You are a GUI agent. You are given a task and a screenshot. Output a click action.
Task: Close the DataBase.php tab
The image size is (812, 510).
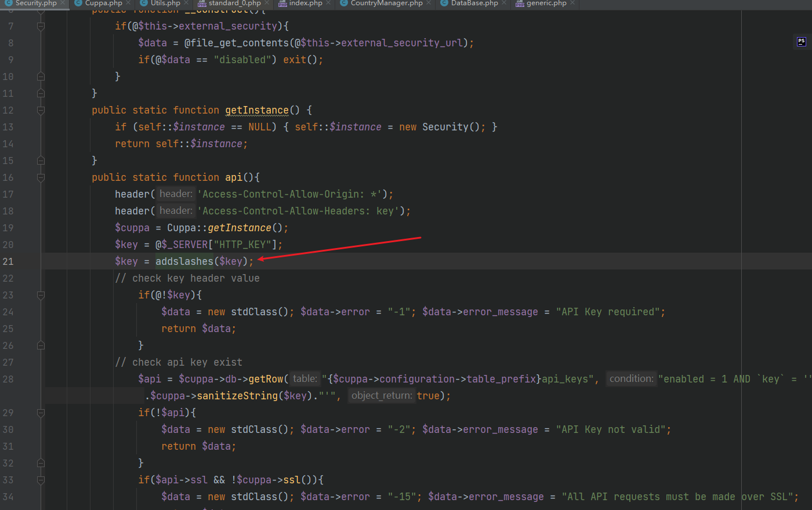[x=504, y=3]
